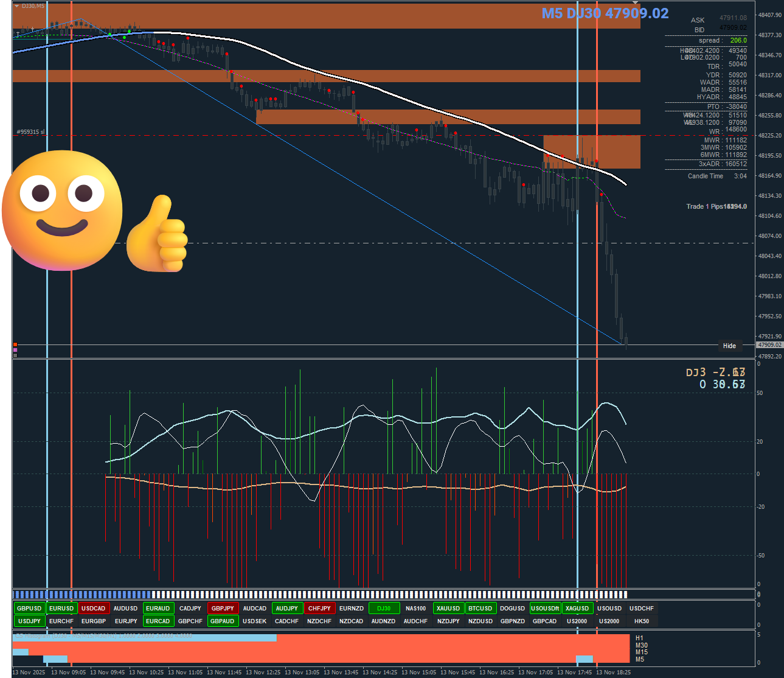Select the EURUSD symbol button

click(x=61, y=609)
